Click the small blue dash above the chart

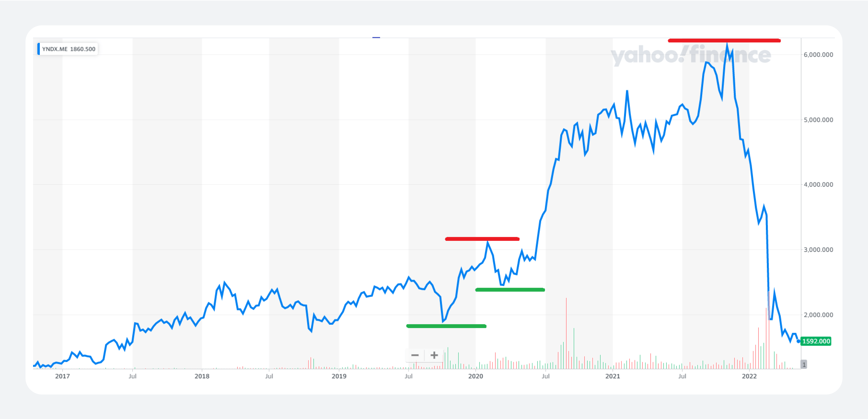(376, 37)
